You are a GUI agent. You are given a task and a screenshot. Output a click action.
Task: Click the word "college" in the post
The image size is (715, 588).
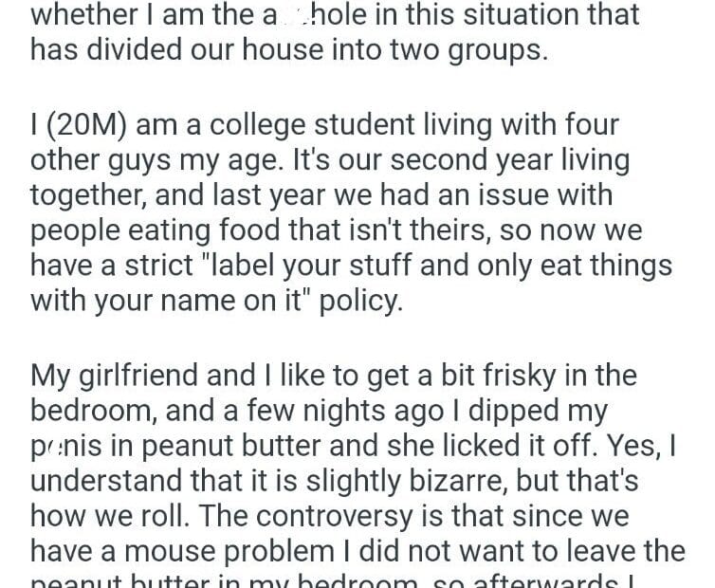point(248,125)
